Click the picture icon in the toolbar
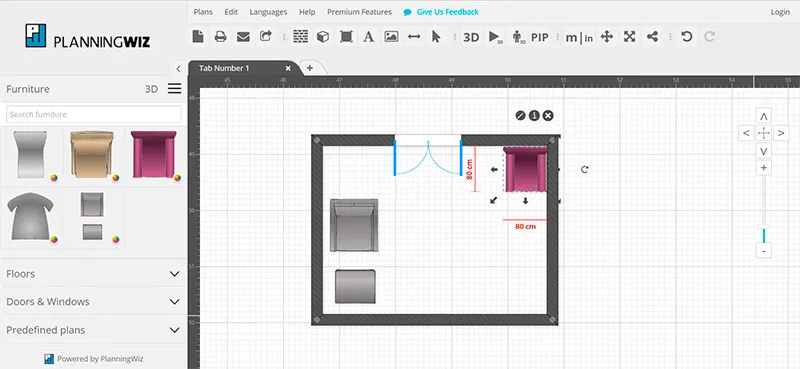Screen dimensions: 800x369 tap(391, 37)
